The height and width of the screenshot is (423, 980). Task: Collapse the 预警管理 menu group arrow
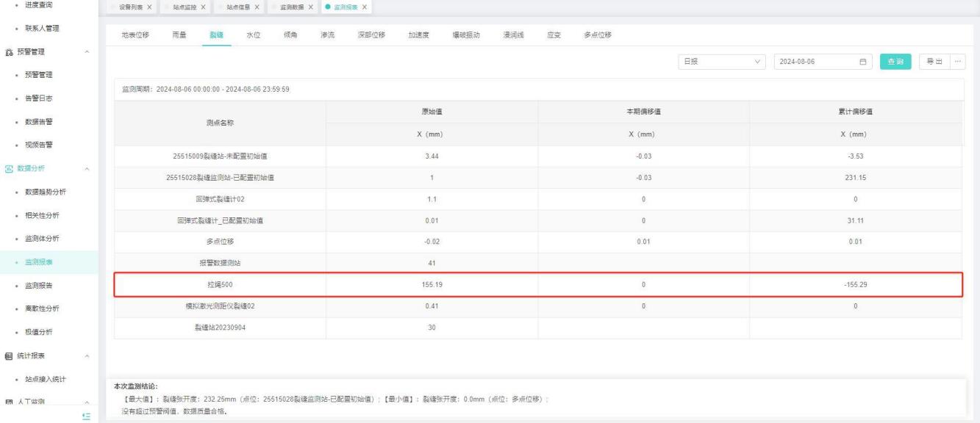[88, 52]
